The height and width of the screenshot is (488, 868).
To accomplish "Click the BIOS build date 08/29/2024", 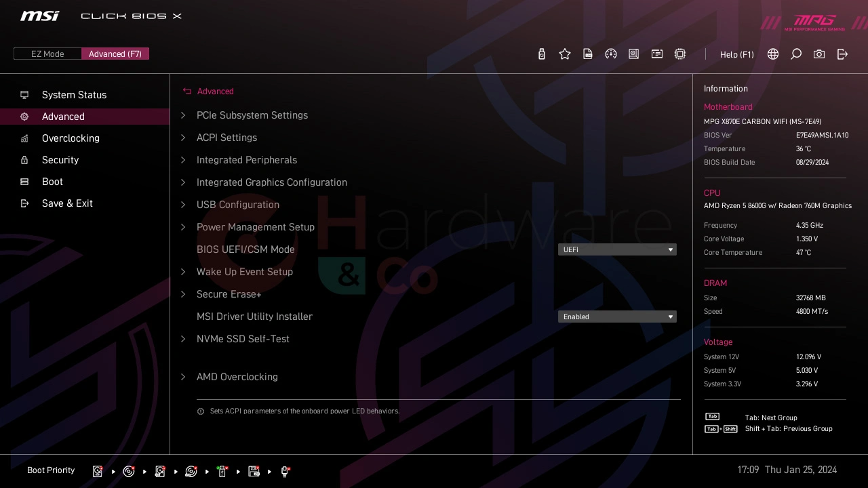I will 812,163.
